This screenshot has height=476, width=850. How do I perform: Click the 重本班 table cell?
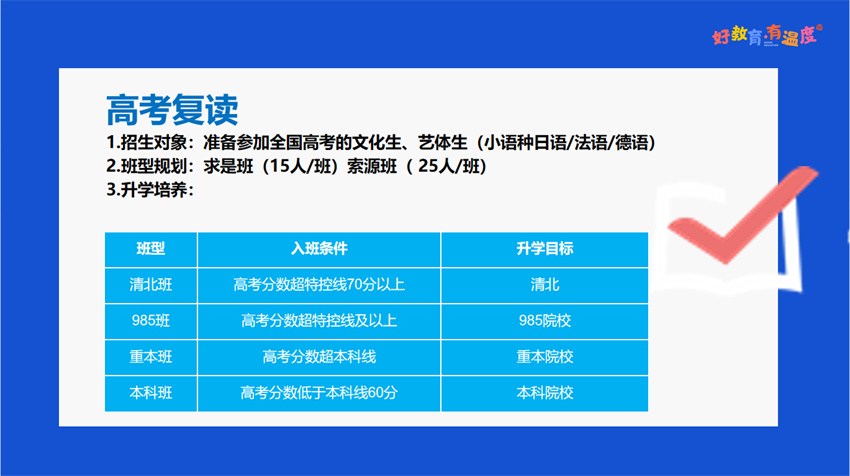click(x=151, y=357)
